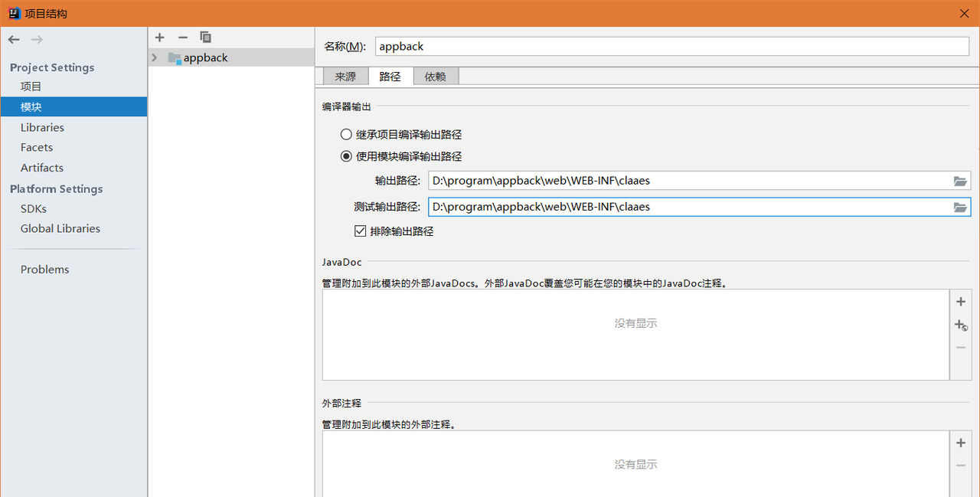Specify JavaDoc URL using plus-globe icon
The height and width of the screenshot is (497, 980).
pyautogui.click(x=960, y=324)
